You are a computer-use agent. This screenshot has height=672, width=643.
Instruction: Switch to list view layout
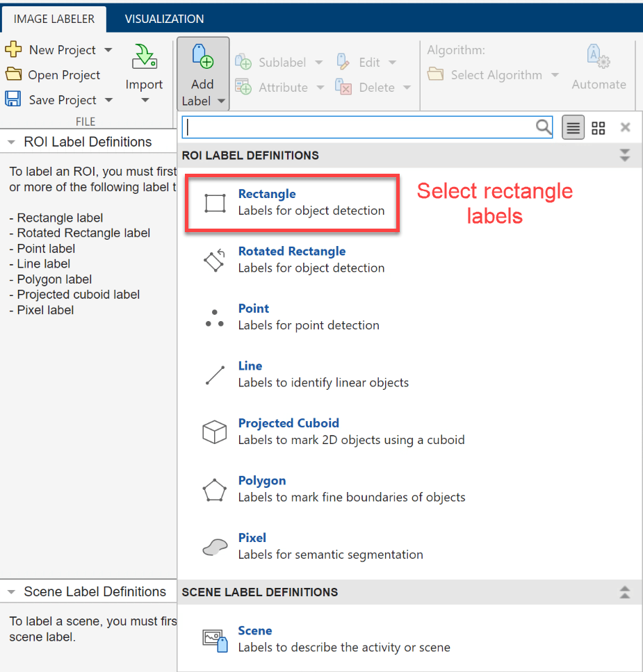[x=573, y=128]
